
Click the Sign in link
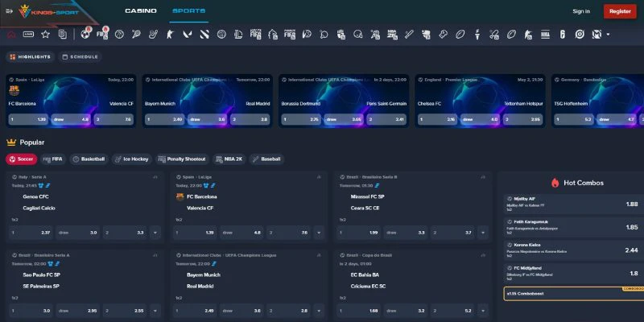581,11
